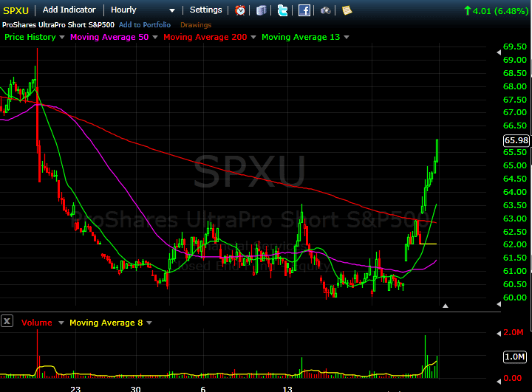Click the 65.98 current price marker
The image size is (532, 392).
tap(516, 140)
